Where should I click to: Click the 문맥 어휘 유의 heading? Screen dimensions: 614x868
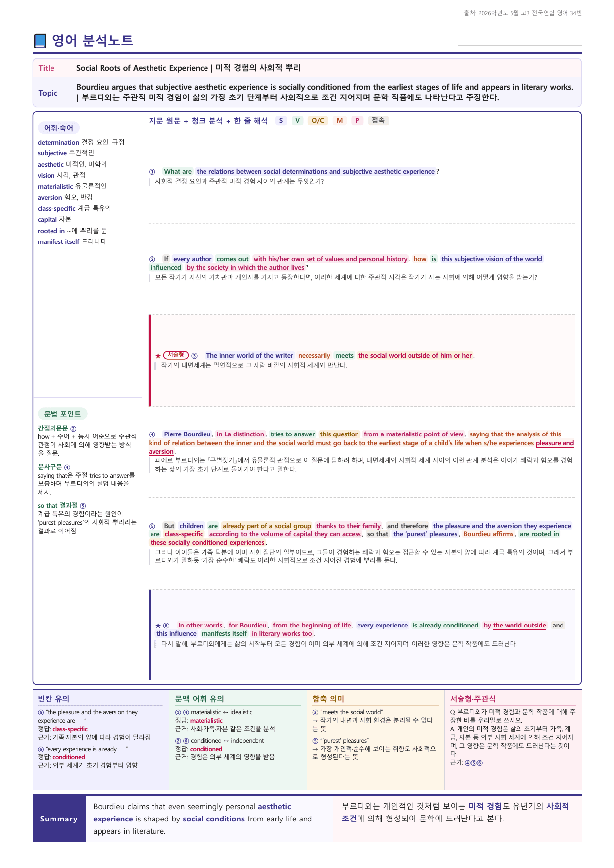click(200, 699)
